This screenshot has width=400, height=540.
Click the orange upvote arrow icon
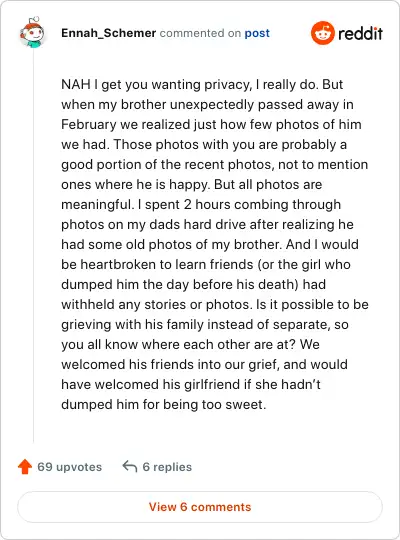(x=25, y=467)
